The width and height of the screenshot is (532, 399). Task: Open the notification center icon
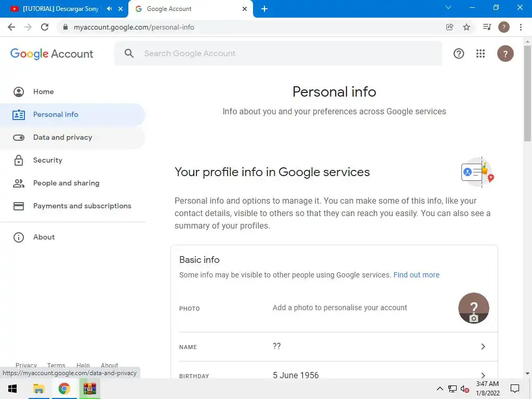515,389
